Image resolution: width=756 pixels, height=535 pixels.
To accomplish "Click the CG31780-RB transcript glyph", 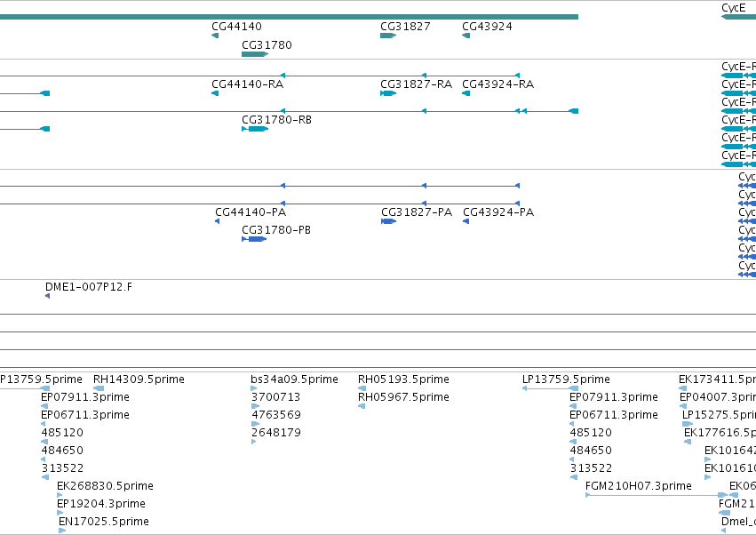I will click(255, 129).
